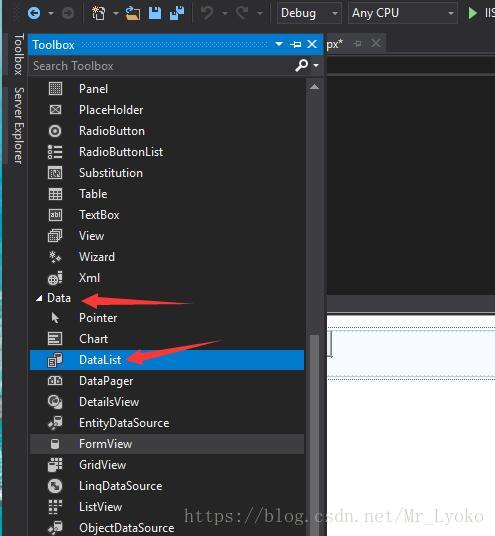
Task: Click the Table grid icon
Action: tap(55, 194)
